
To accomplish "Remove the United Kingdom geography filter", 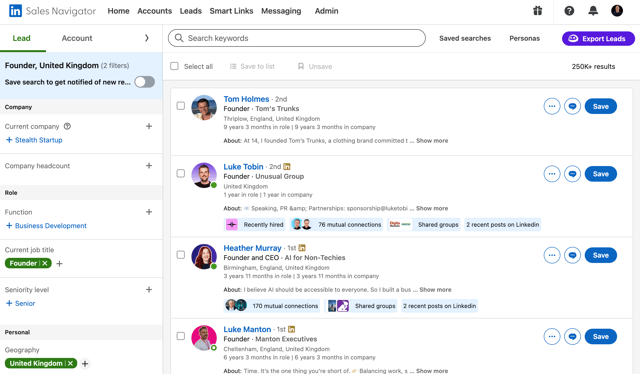I will (70, 363).
